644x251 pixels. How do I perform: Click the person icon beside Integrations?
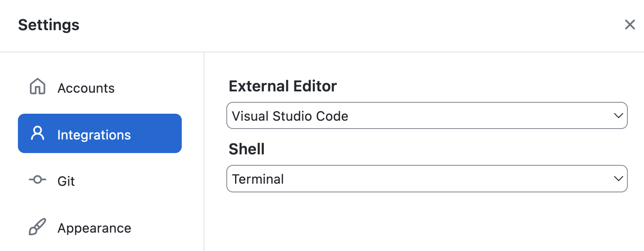(x=38, y=133)
